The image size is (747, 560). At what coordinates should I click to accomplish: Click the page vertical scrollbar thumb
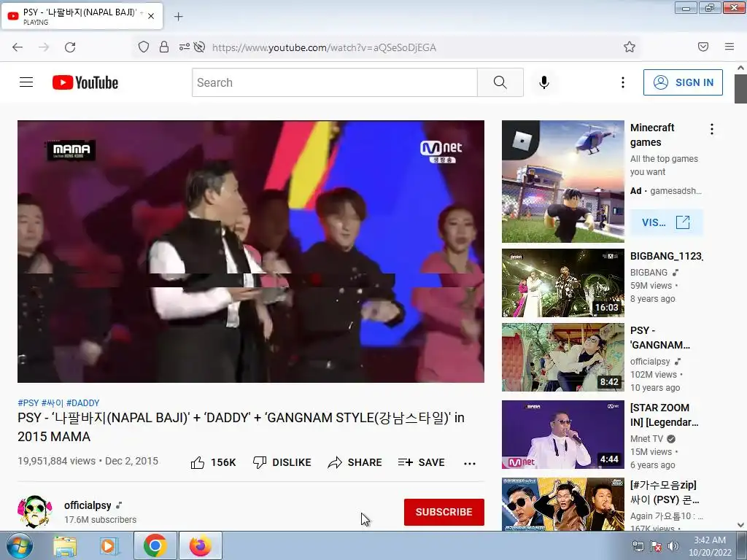pyautogui.click(x=740, y=88)
